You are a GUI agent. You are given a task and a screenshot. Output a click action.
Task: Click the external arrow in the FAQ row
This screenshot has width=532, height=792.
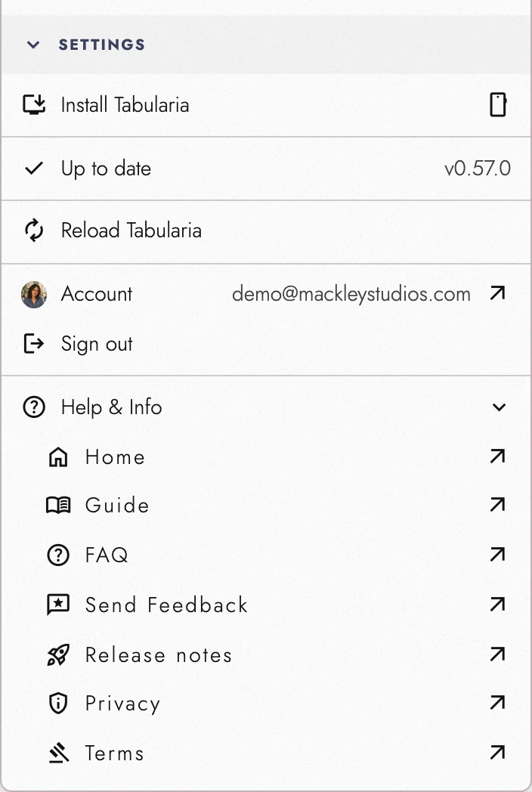coord(498,554)
